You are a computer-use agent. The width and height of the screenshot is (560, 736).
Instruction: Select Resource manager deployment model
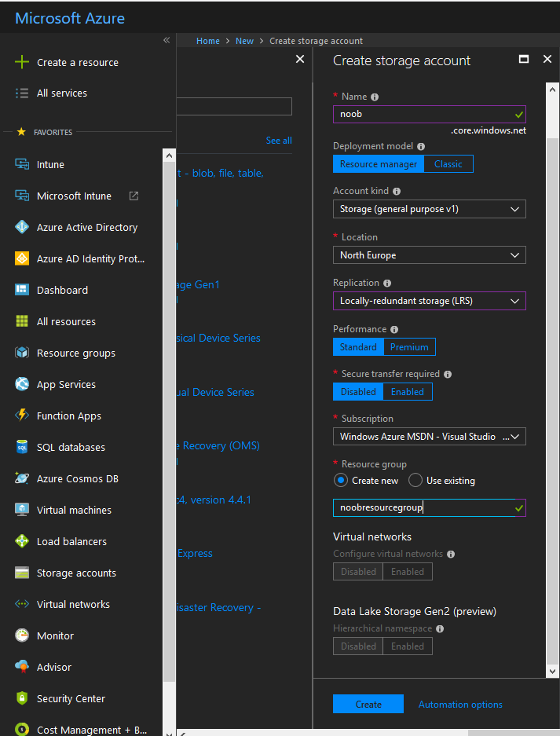click(x=379, y=164)
